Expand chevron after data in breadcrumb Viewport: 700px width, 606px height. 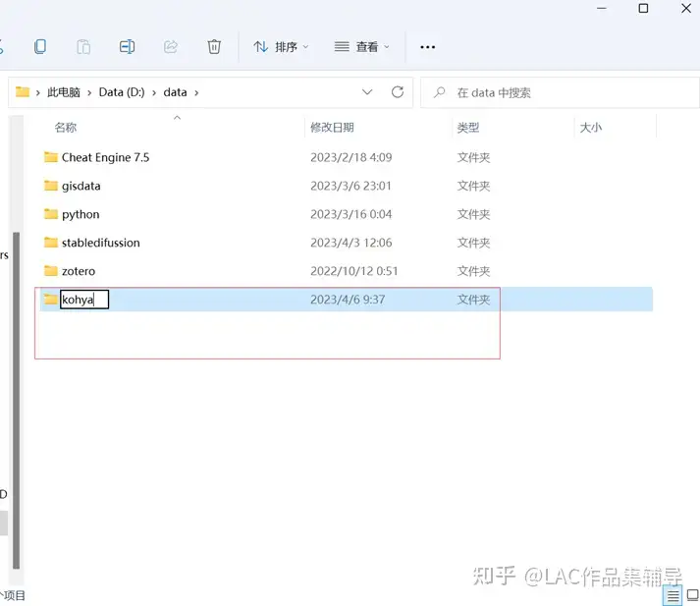click(x=196, y=93)
